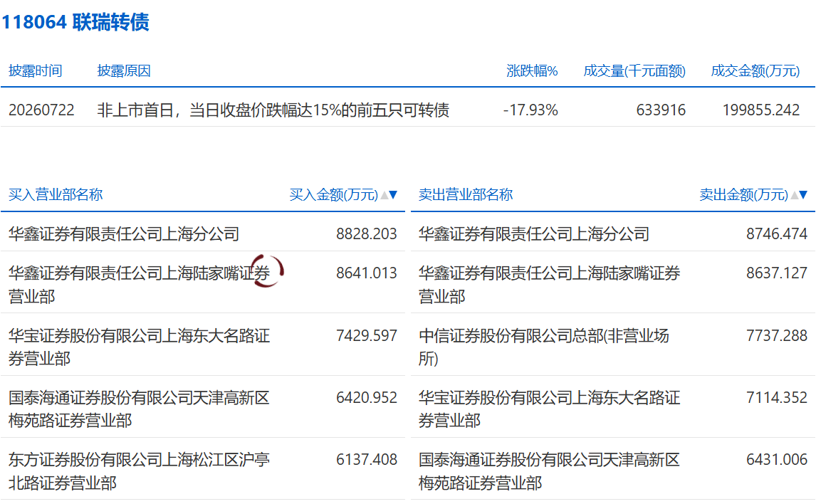Select sell amount 8637.127
Image resolution: width=816 pixels, height=504 pixels.
coord(776,273)
